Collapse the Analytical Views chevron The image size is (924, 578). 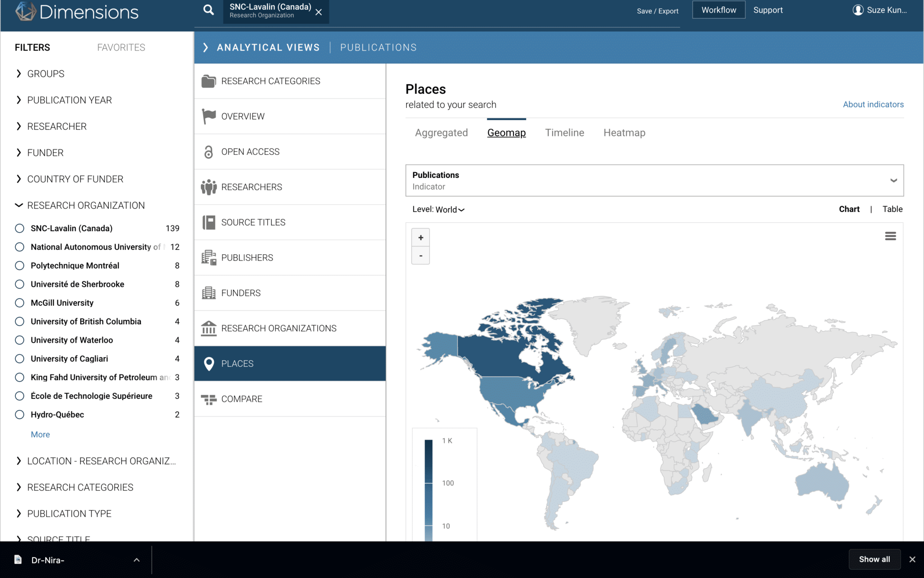[x=206, y=47]
